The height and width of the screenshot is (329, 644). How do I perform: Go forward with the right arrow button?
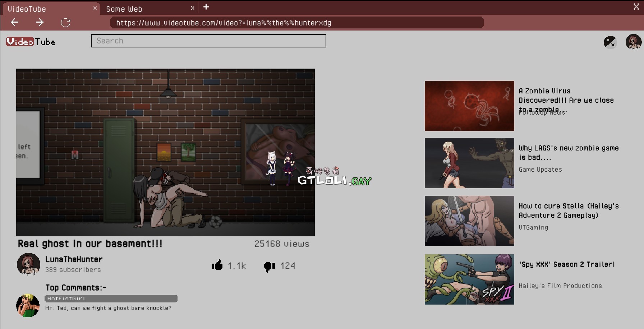(x=40, y=23)
